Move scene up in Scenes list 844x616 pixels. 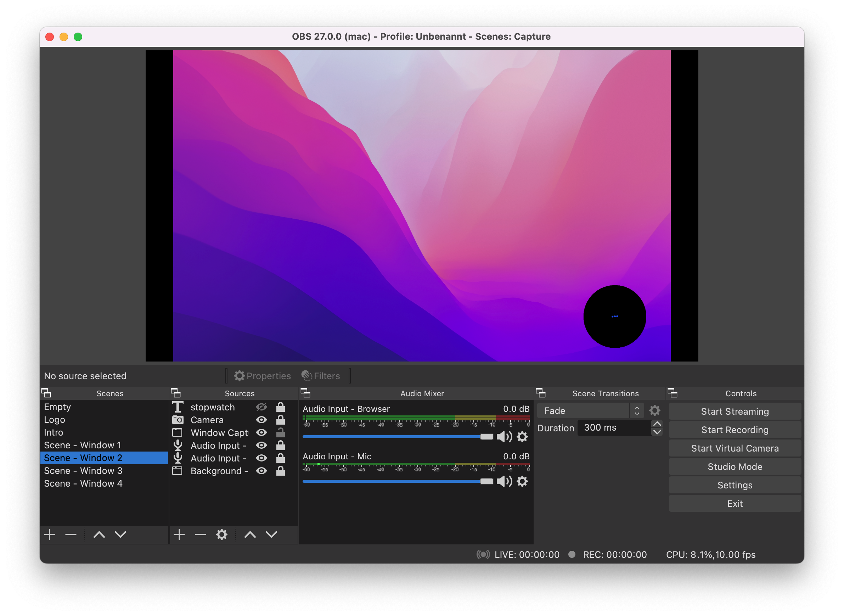pos(99,534)
